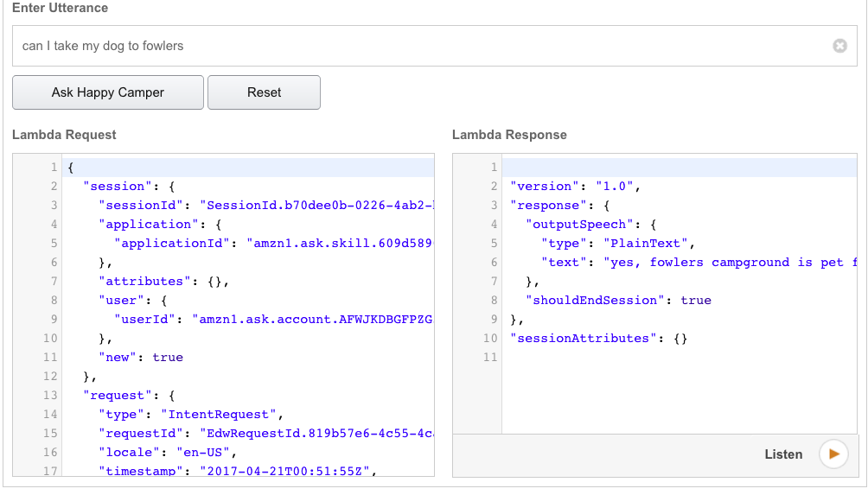Click the Lambda Request heading
Viewport: 868px width, 495px height.
pos(64,135)
